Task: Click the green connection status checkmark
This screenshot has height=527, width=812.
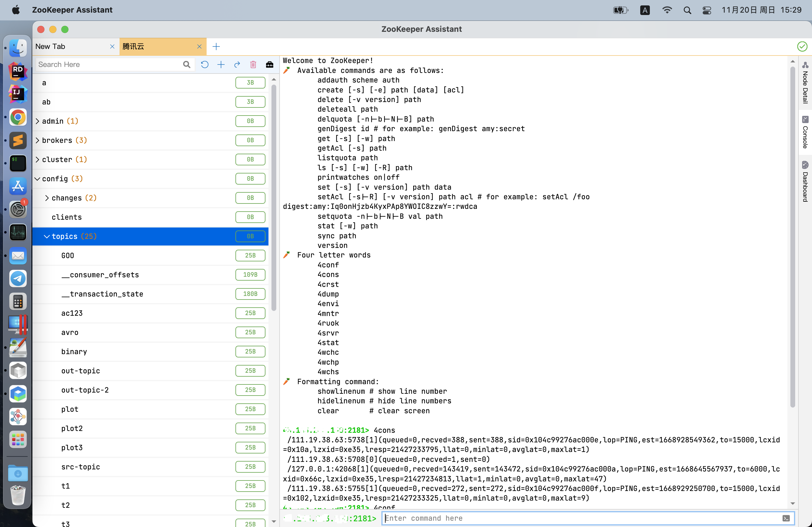Action: coord(802,46)
